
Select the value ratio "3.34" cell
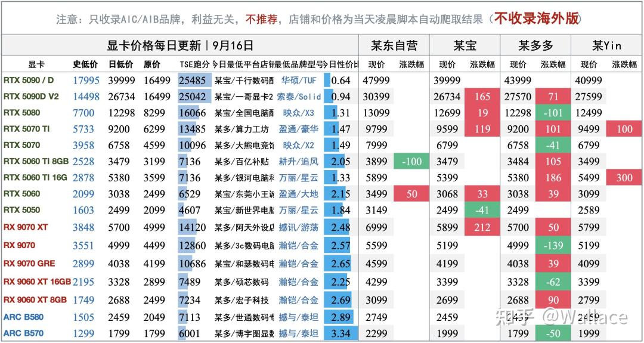[341, 333]
